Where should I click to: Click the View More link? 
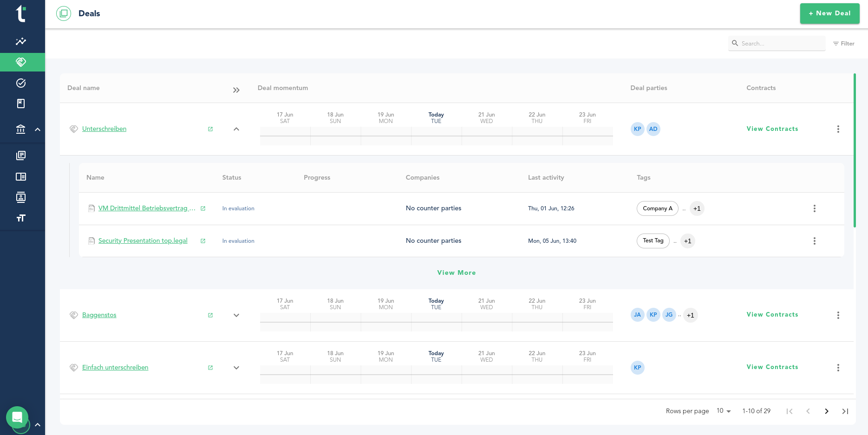tap(457, 273)
